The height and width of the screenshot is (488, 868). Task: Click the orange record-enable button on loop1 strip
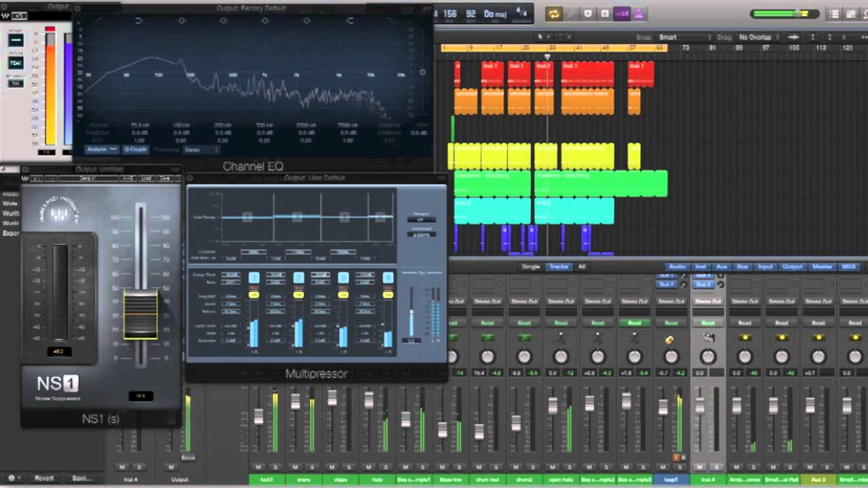click(675, 457)
